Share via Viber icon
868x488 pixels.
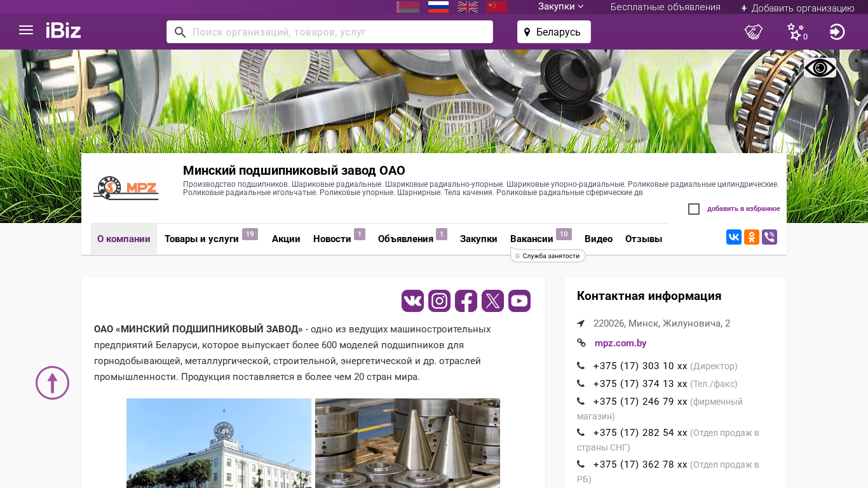click(x=770, y=237)
